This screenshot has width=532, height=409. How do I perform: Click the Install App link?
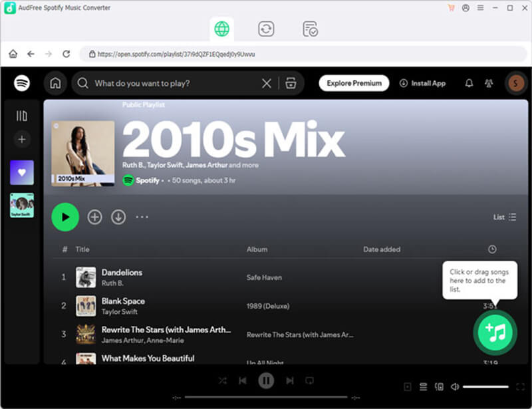423,83
